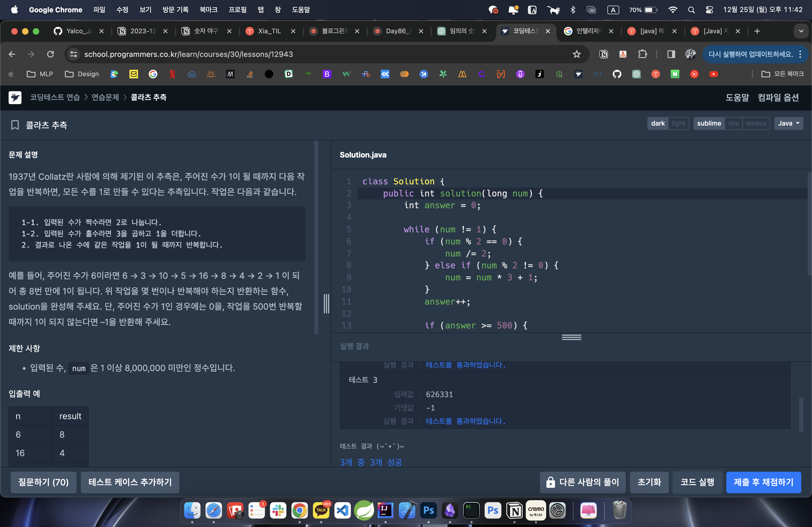Click the bookmark icon beside 콜라츠 추측 title
Image resolution: width=812 pixels, height=527 pixels.
[15, 125]
